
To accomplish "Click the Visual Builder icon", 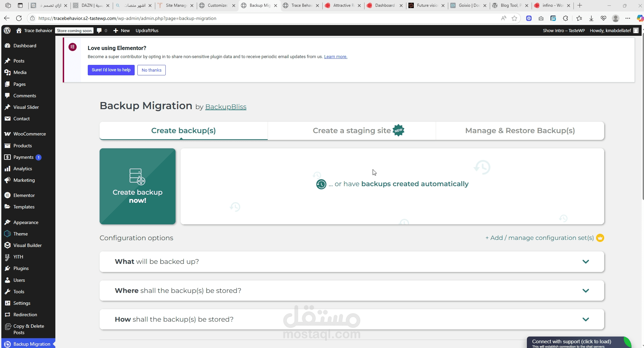I will point(7,245).
